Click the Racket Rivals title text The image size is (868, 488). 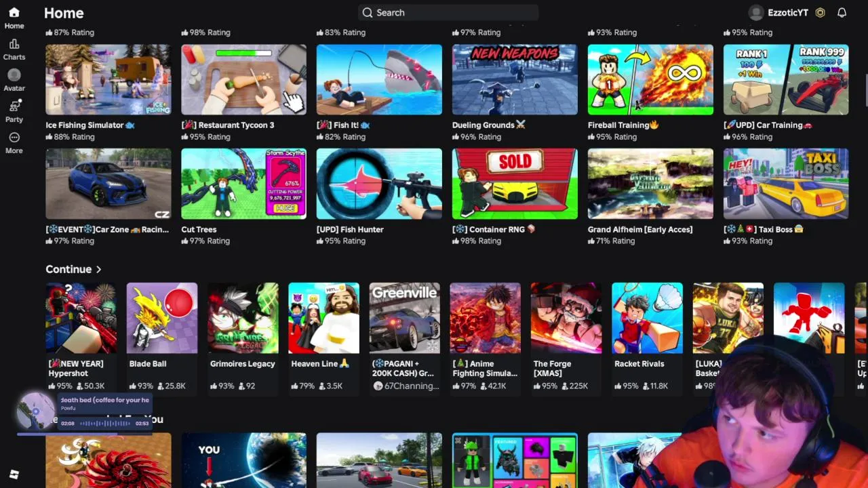[x=639, y=364]
